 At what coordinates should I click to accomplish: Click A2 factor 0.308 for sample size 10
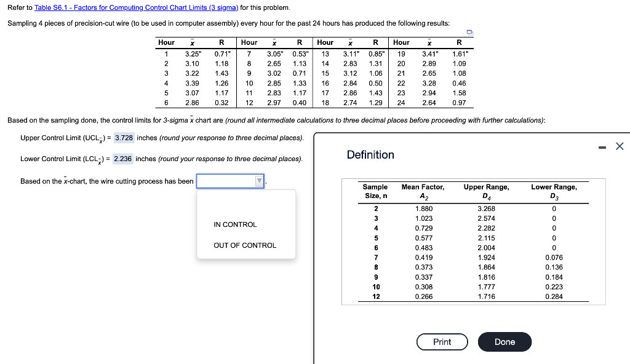click(424, 287)
